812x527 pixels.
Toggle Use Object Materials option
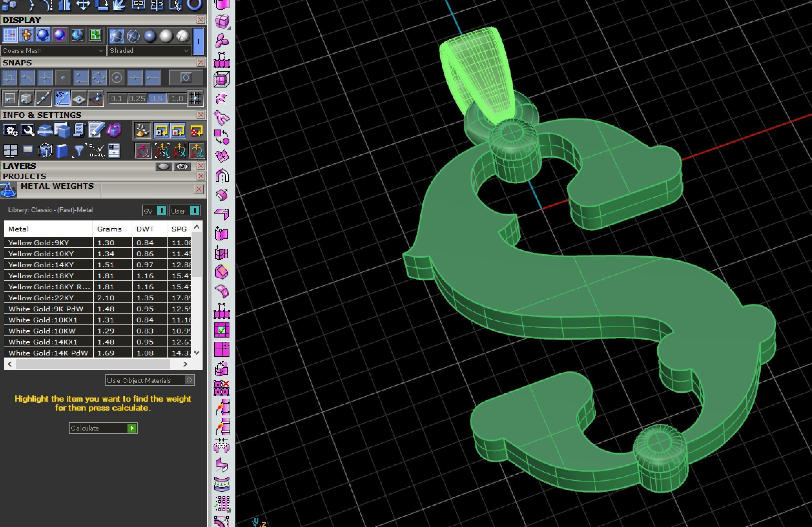pyautogui.click(x=150, y=380)
